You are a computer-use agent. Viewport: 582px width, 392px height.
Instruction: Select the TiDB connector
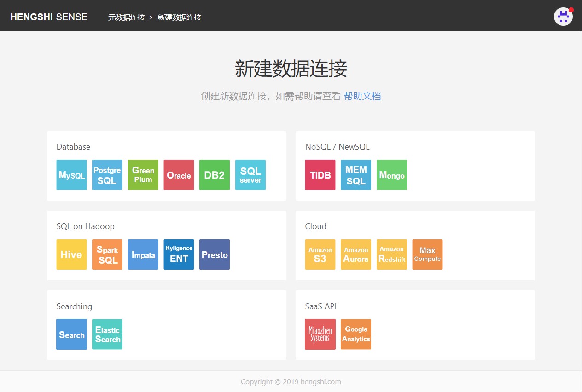click(320, 175)
